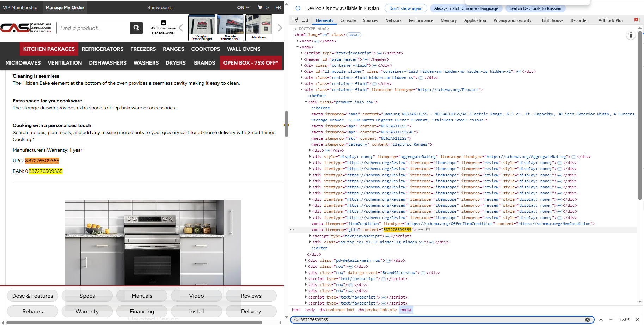Screen dimensions: 644x325
Task: Open the Adblock Plus tab
Action: pos(611,20)
